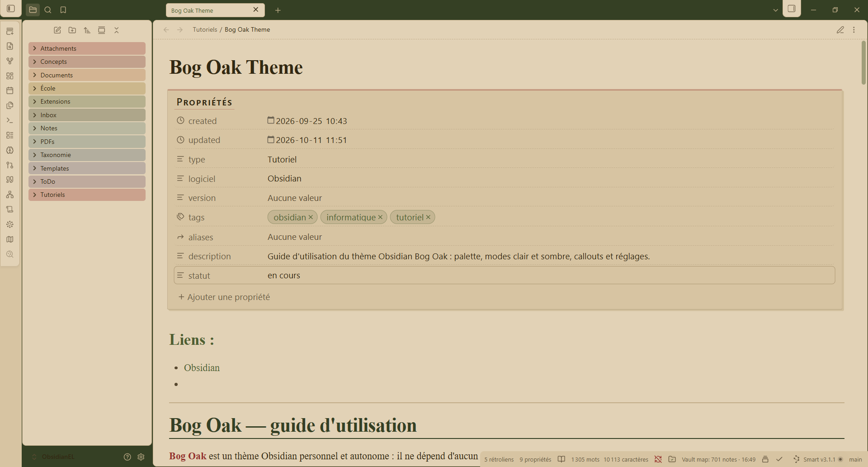The width and height of the screenshot is (868, 467).
Task: Click the scroll icon in the ribbon
Action: (10, 210)
